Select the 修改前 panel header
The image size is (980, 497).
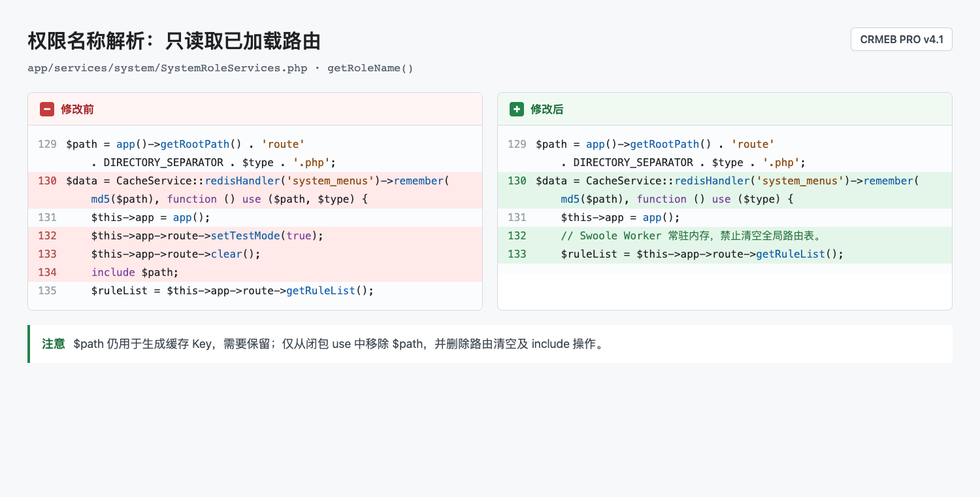tap(255, 109)
